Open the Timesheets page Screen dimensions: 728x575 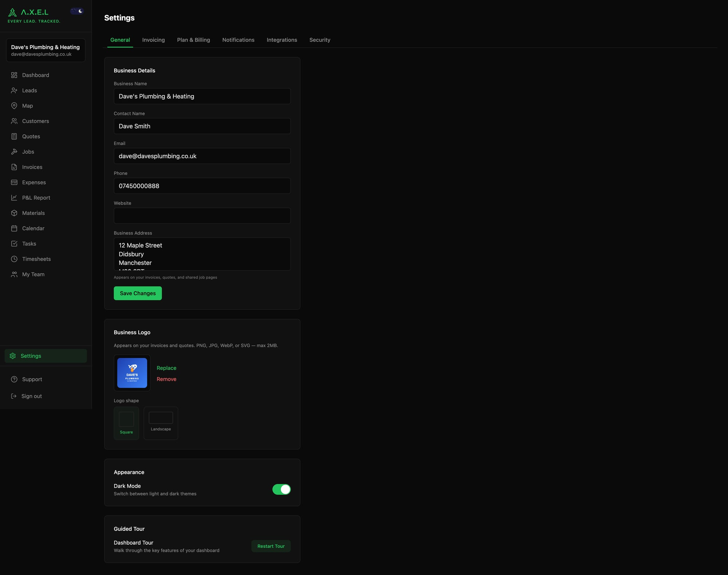(x=36, y=259)
